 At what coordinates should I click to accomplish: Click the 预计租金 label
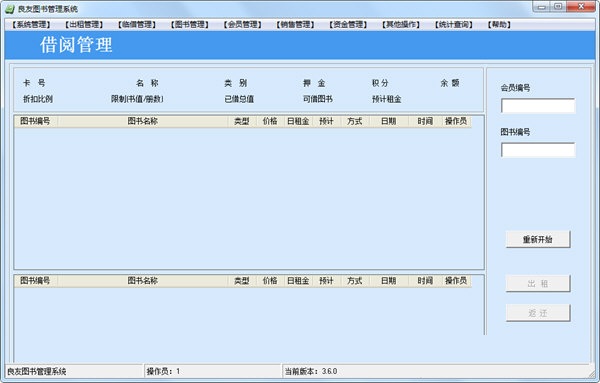[x=386, y=99]
